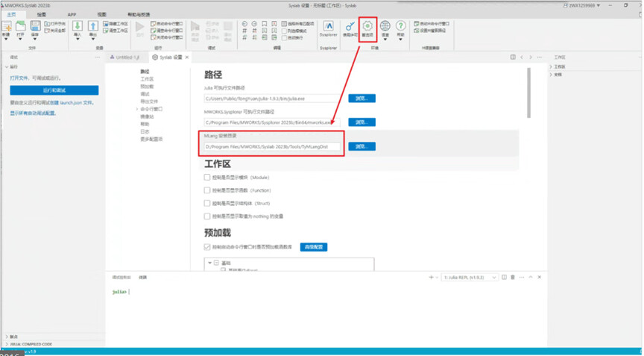Viewport: 644px width, 356px height.
Task: Click the New file (新建) icon
Action: tap(6, 27)
